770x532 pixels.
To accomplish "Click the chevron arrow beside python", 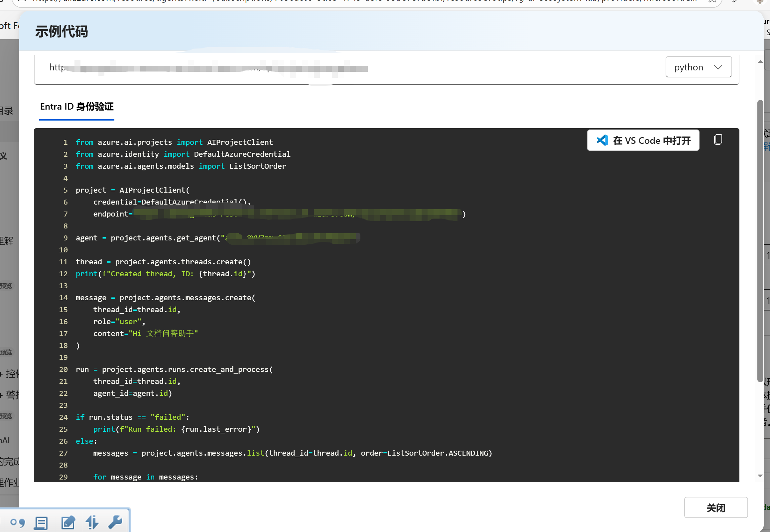I will coord(718,67).
